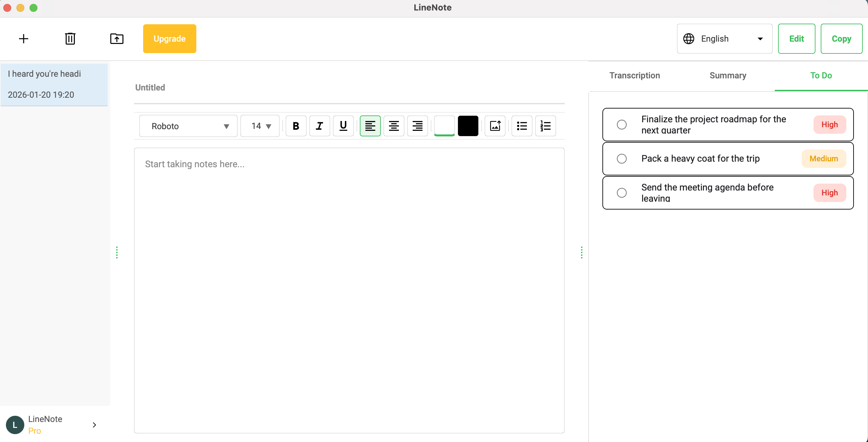This screenshot has height=442, width=868.
Task: Apply italic formatting
Action: click(319, 126)
